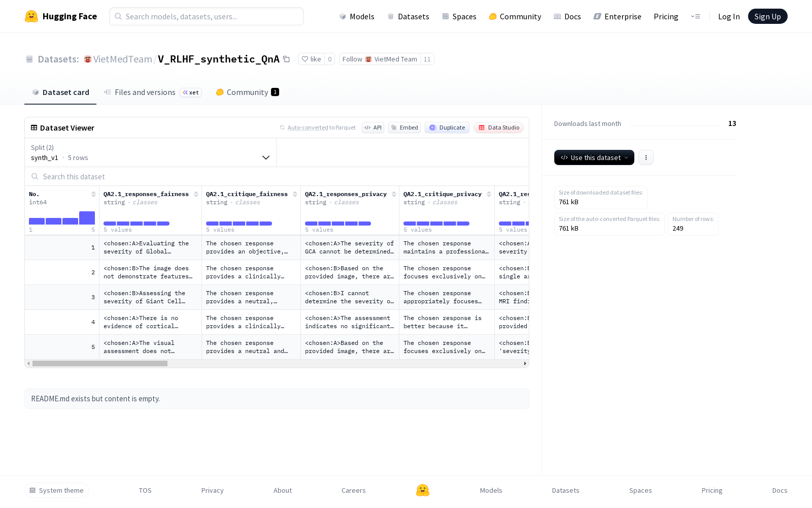Viewport: 812px width, 508px height.
Task: Open Enterprise in the top navigation
Action: tap(618, 16)
